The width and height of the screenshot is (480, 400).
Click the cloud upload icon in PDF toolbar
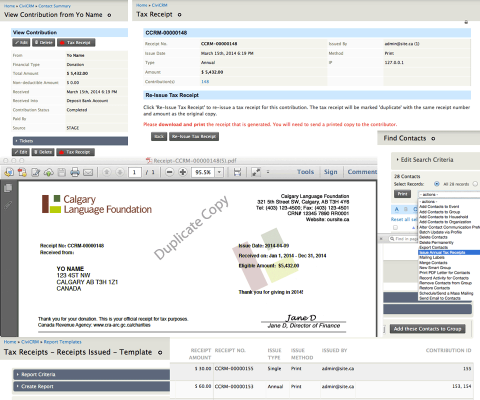pos(49,172)
